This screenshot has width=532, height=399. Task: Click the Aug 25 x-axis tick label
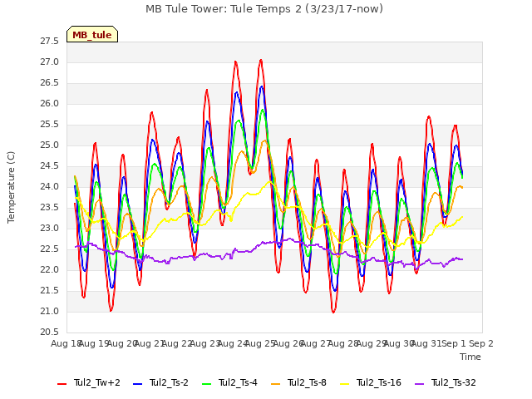[260, 343]
